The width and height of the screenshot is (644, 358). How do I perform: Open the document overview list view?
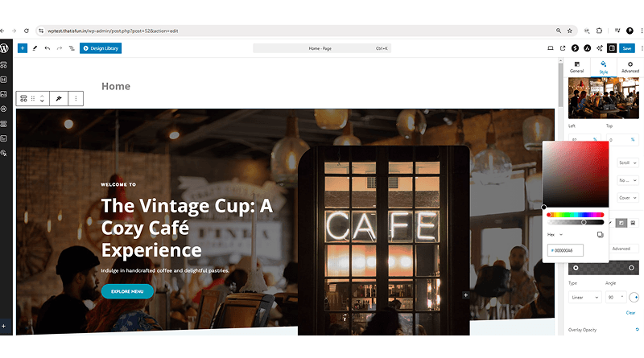[72, 48]
